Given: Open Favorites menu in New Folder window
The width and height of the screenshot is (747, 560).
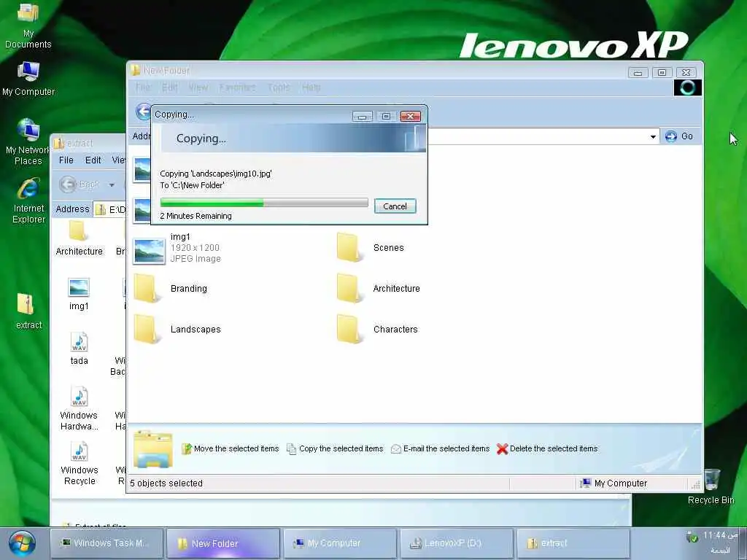Looking at the screenshot, I should (237, 87).
